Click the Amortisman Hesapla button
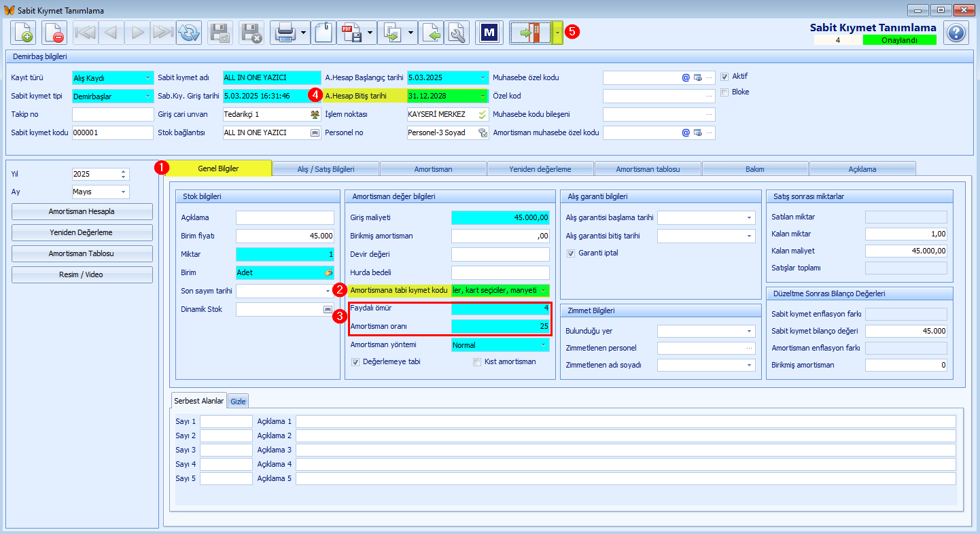980x534 pixels. click(x=82, y=211)
